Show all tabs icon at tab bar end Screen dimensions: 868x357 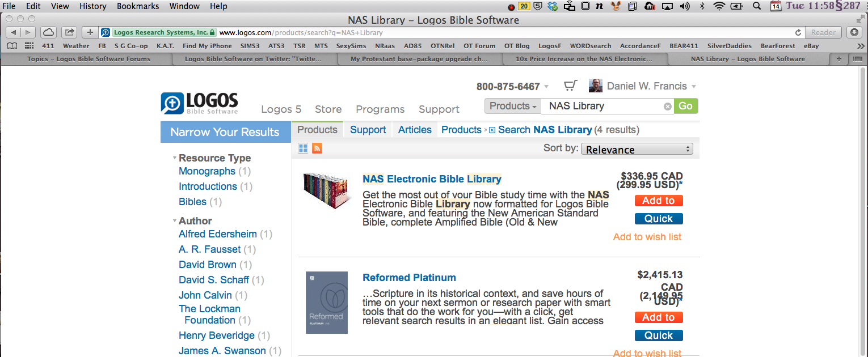857,58
